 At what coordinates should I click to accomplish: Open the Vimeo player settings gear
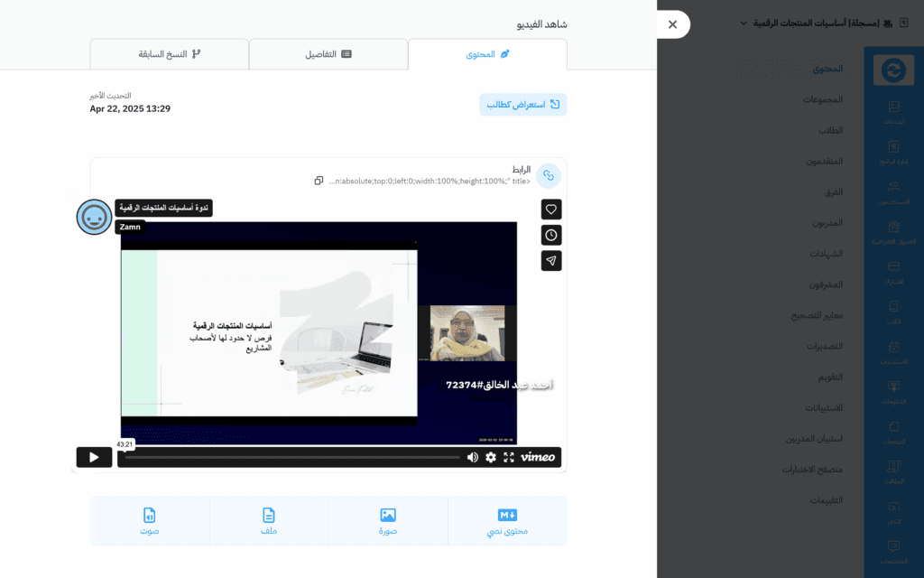491,457
